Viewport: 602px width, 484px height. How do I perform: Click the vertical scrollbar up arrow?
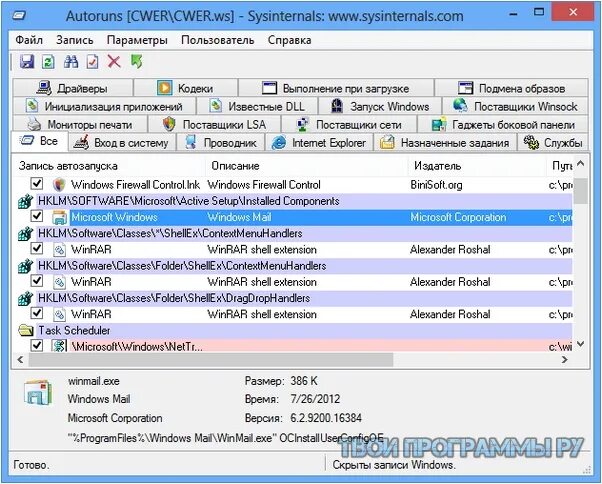tap(580, 164)
